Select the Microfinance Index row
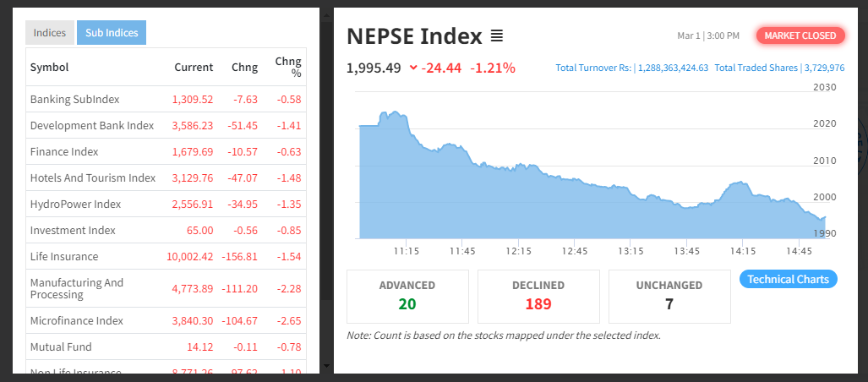This screenshot has width=868, height=382. pyautogui.click(x=76, y=321)
